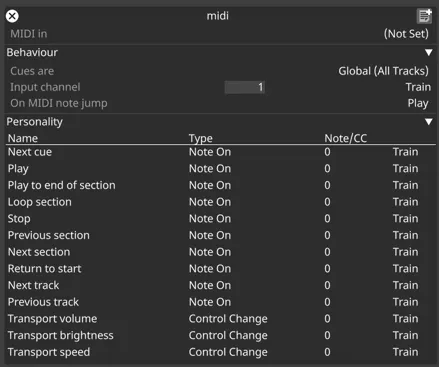Image resolution: width=439 pixels, height=367 pixels.
Task: Click the midi panel title
Action: click(x=218, y=16)
